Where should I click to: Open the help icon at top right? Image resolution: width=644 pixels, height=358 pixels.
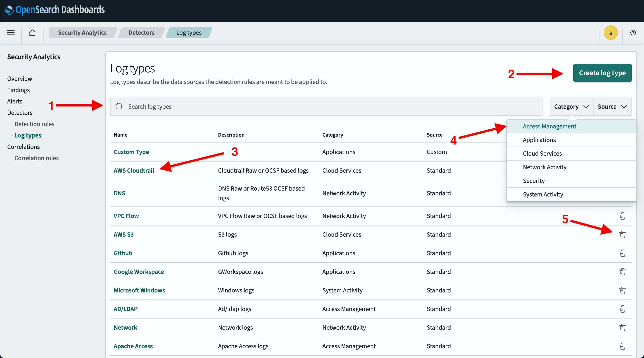[633, 32]
